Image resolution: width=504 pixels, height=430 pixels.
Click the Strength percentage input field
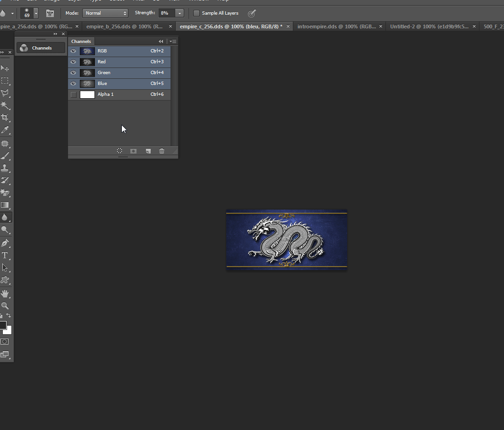[x=167, y=13]
